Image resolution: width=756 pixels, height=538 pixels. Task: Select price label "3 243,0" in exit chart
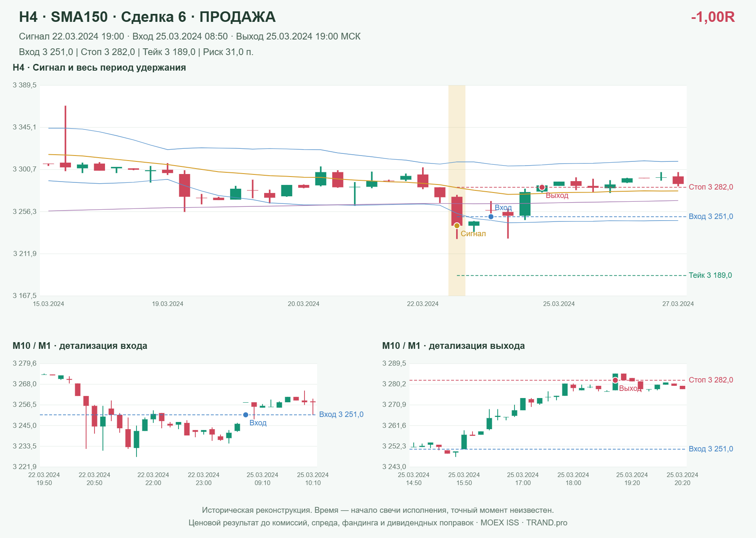[x=394, y=467]
